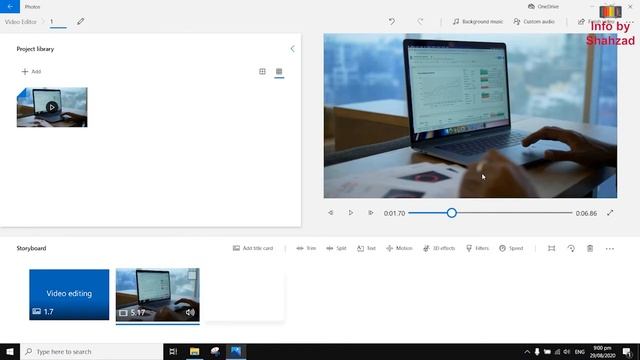The image size is (640, 360).
Task: Select the 5.17 video clip in storyboard
Action: point(158,294)
